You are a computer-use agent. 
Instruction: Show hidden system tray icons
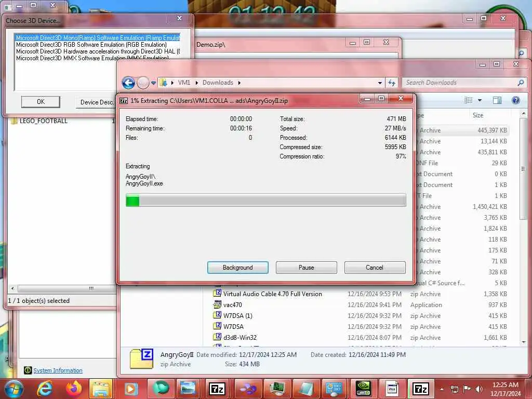coord(442,389)
